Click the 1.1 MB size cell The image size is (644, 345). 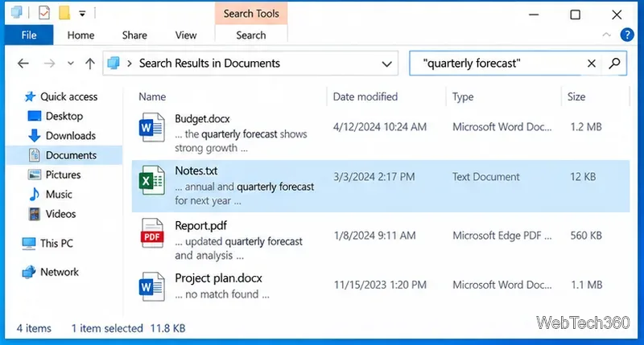(x=587, y=285)
